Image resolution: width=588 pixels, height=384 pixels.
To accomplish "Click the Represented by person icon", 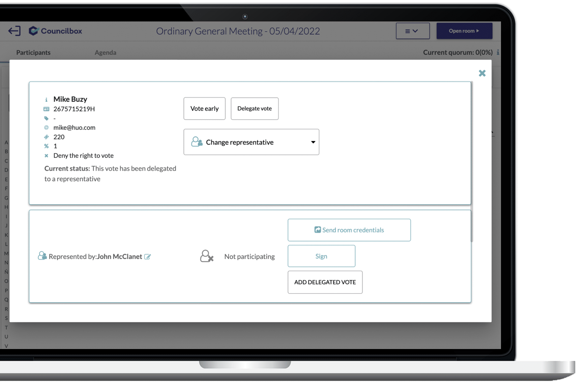I will pyautogui.click(x=42, y=256).
